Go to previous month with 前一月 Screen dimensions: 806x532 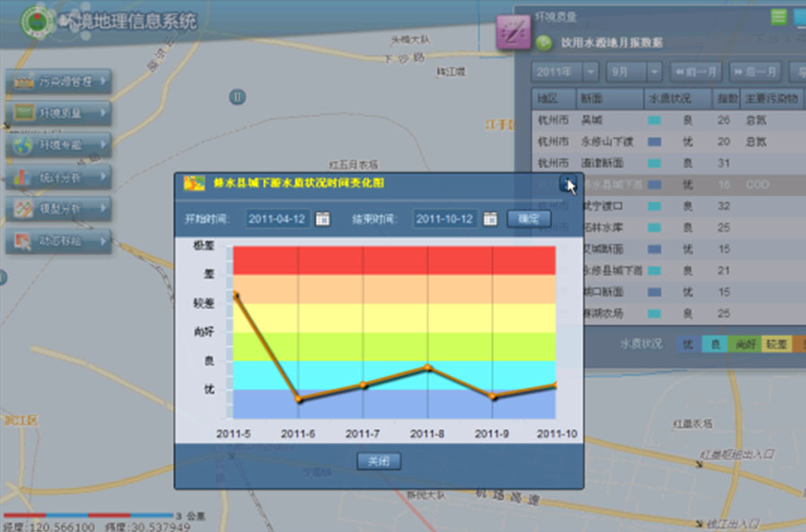[x=696, y=72]
